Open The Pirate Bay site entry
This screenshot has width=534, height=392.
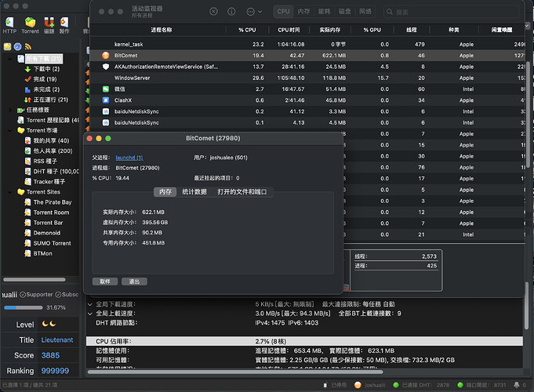click(48, 202)
